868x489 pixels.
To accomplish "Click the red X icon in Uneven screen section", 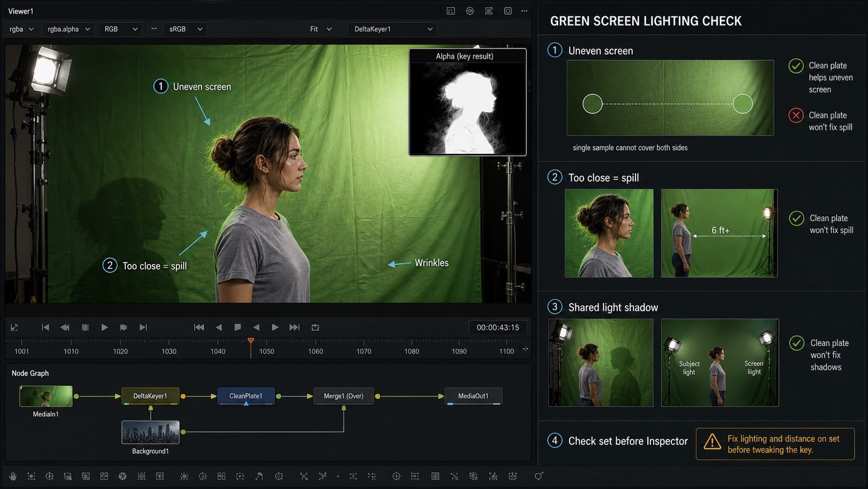I will [796, 115].
